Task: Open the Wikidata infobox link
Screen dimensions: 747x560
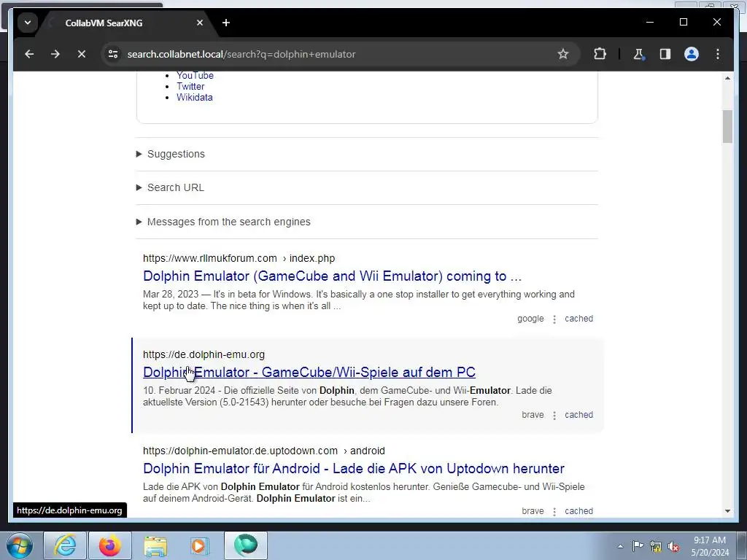Action: (x=194, y=97)
